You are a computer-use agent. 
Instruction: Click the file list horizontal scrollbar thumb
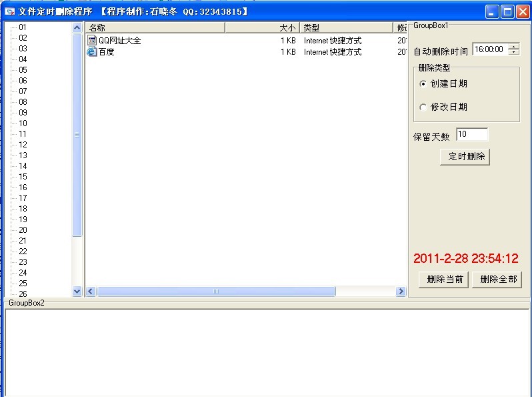[216, 292]
